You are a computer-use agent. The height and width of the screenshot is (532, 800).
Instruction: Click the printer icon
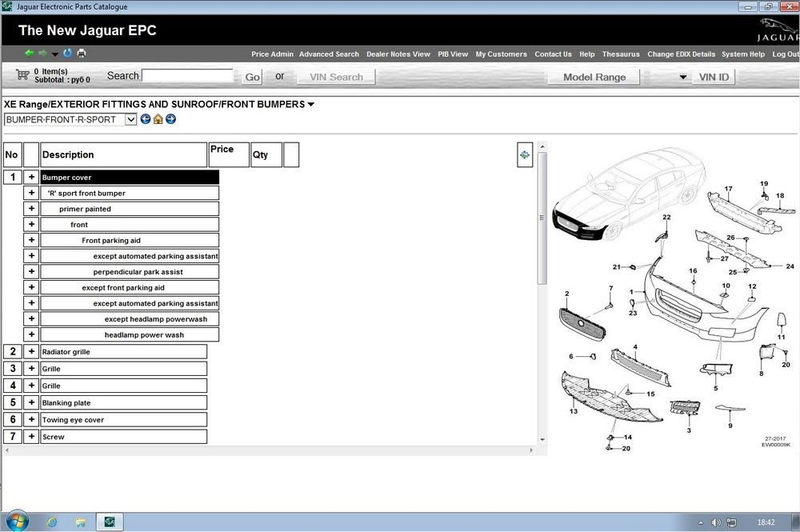pos(81,53)
